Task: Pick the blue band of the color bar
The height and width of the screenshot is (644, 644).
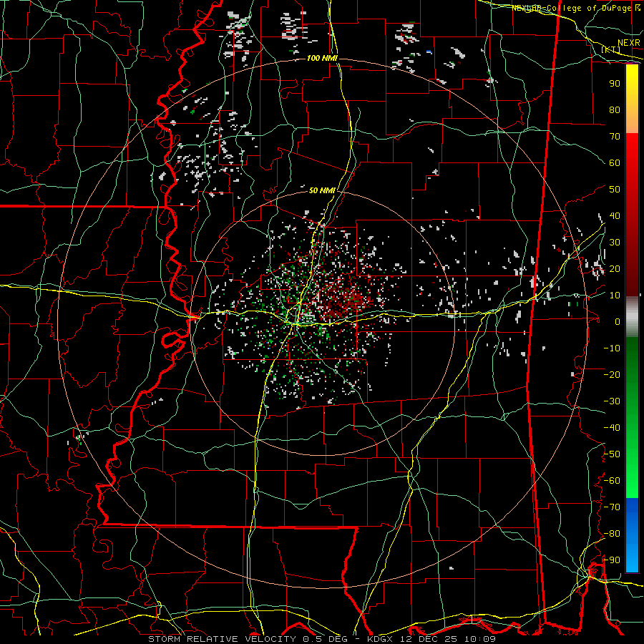Action: [632, 535]
